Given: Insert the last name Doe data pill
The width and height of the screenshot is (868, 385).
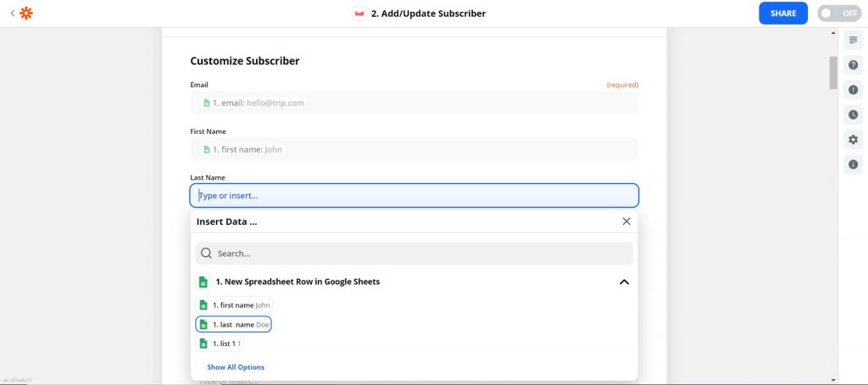Looking at the screenshot, I should coord(234,325).
